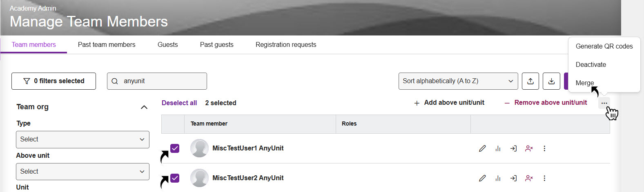Choose Merge from the popup menu
This screenshot has height=192, width=644.
tap(585, 83)
